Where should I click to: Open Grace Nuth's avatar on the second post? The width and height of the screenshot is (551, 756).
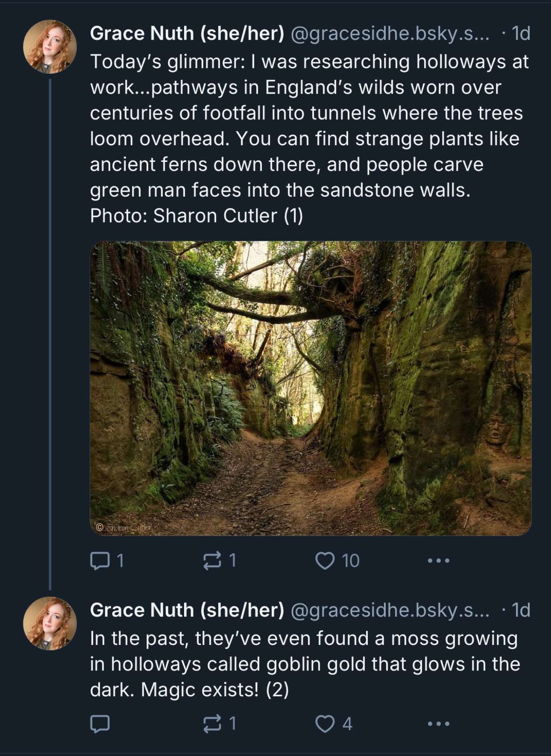coord(50,623)
